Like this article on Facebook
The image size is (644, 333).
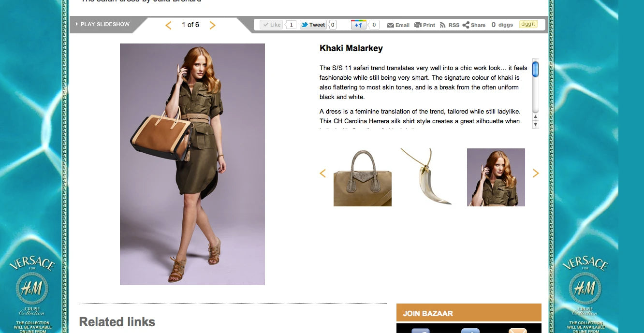click(271, 25)
